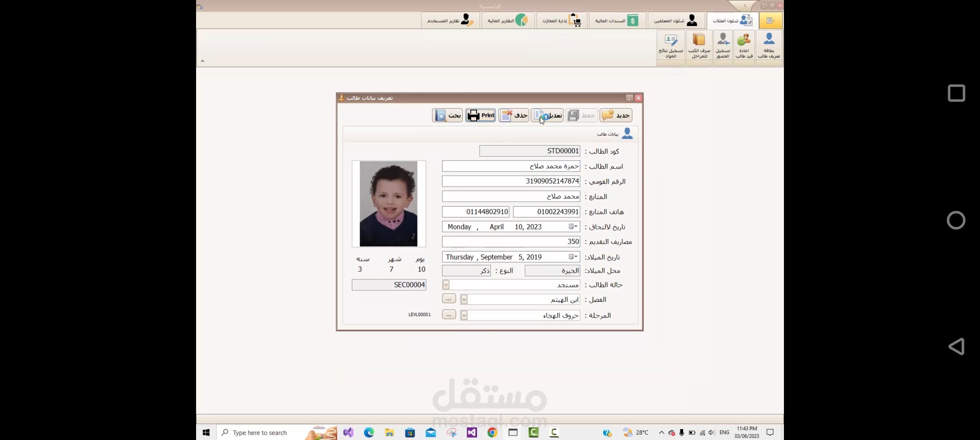Open birth date calendar dropdown
980x440 pixels.
coord(573,257)
